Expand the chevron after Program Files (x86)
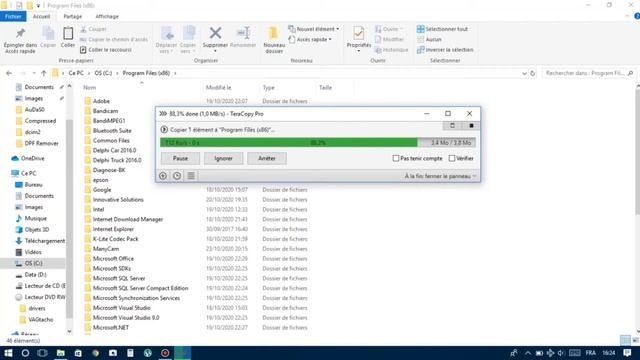This screenshot has height=360, width=640. (x=175, y=73)
